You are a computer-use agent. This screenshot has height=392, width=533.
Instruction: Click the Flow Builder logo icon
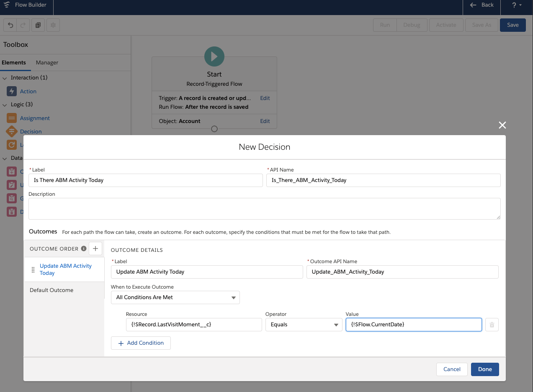[6, 5]
